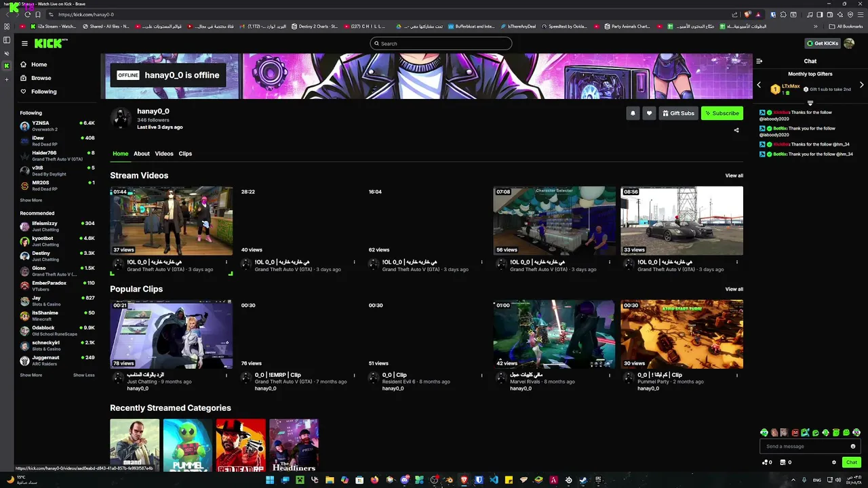The height and width of the screenshot is (488, 868).
Task: Click the Gift Subs button
Action: (678, 113)
